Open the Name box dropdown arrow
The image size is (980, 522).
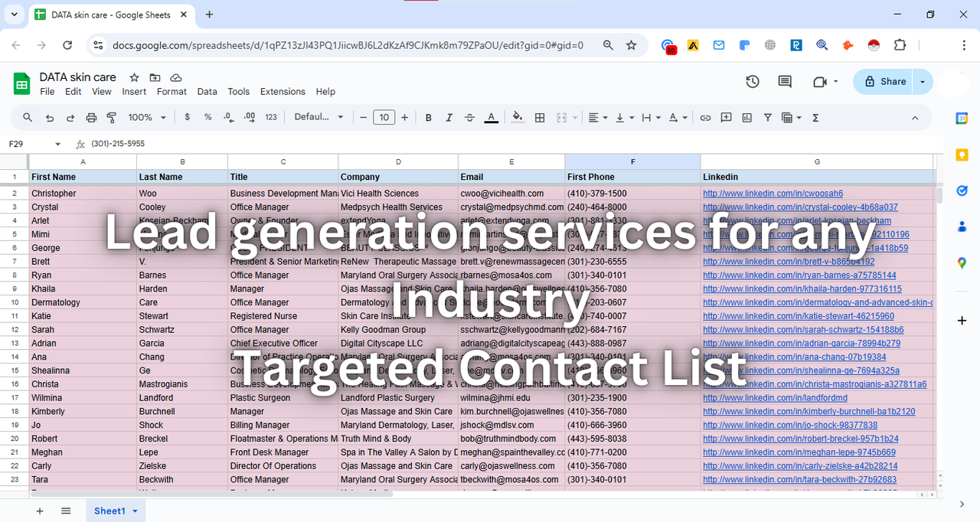(57, 144)
